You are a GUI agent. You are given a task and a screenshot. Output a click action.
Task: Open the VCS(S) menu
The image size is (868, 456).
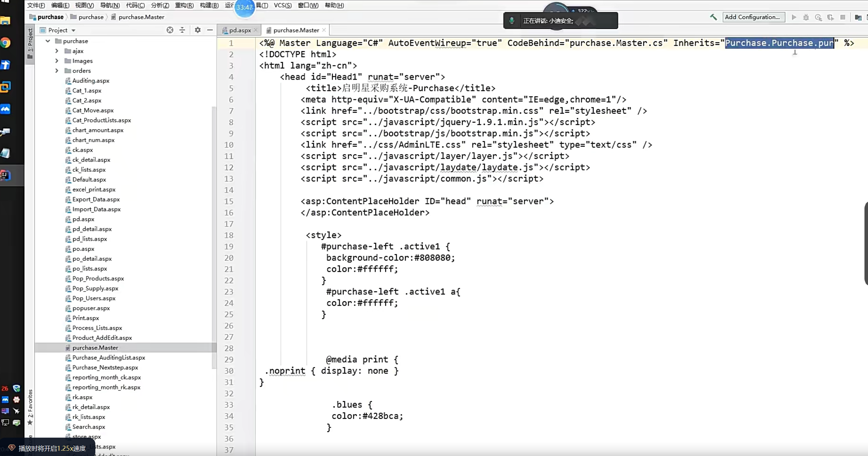(283, 5)
